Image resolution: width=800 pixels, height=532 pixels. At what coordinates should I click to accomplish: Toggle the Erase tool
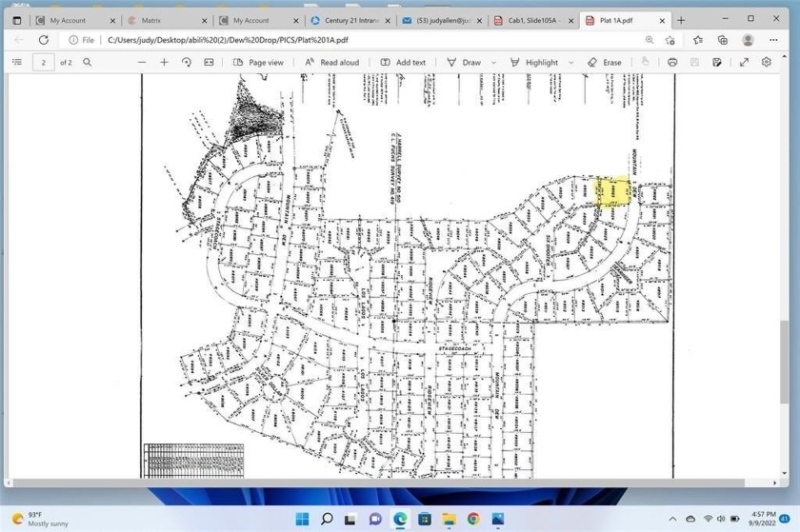click(605, 62)
